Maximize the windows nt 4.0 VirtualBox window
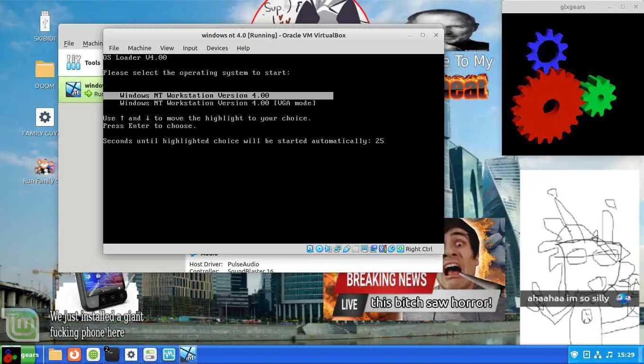 pos(423,35)
